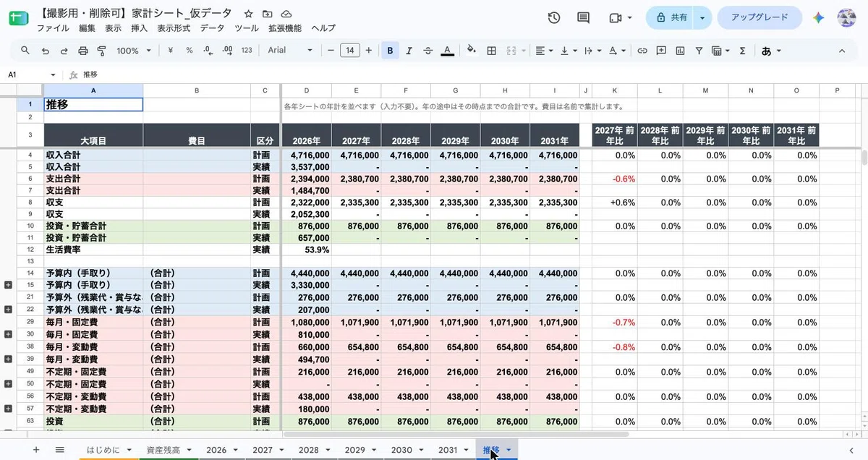This screenshot has width=868, height=460.
Task: Open the functions sigma menu
Action: point(742,51)
